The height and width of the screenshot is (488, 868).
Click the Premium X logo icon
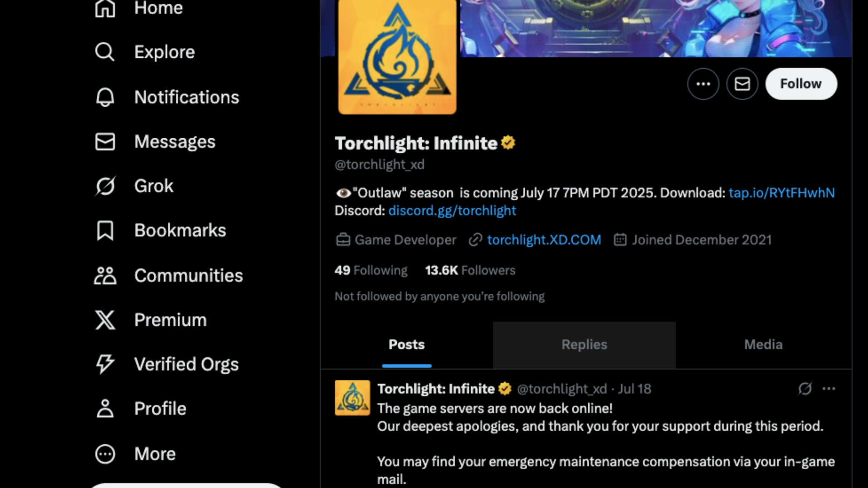pos(105,320)
